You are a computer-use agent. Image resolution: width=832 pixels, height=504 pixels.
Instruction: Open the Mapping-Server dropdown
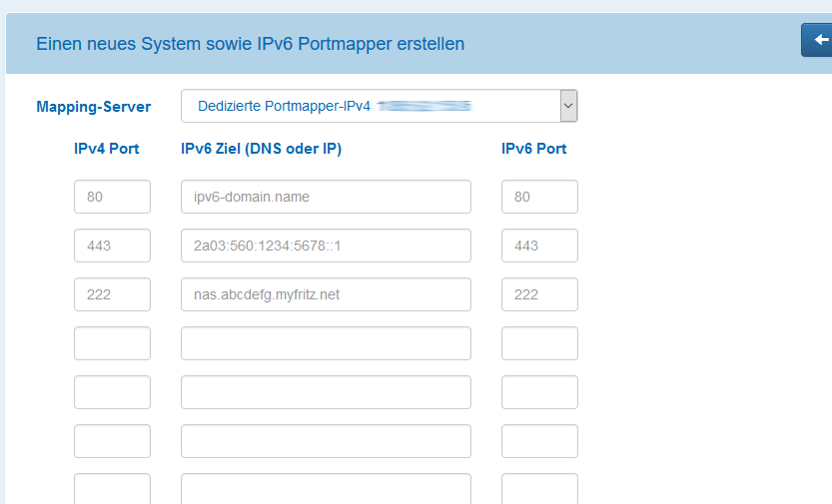[379, 106]
